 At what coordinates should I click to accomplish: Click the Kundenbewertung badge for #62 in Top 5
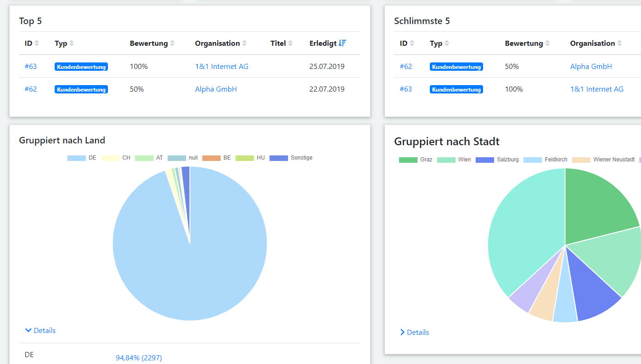81,89
